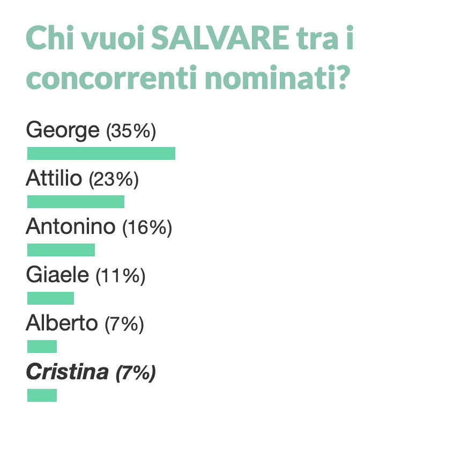
Task: Click Giaele's green result bar
Action: tap(51, 298)
